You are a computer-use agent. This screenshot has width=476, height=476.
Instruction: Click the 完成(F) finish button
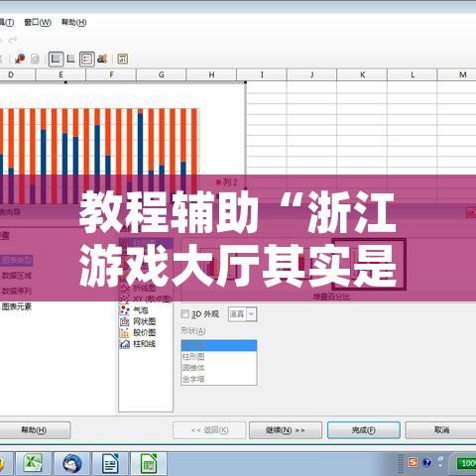(364, 430)
